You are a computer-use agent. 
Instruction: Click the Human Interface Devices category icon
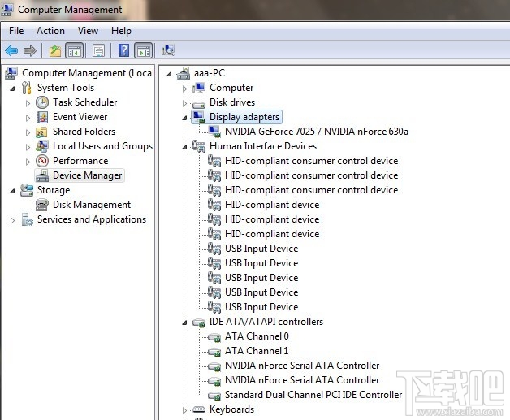tap(199, 146)
